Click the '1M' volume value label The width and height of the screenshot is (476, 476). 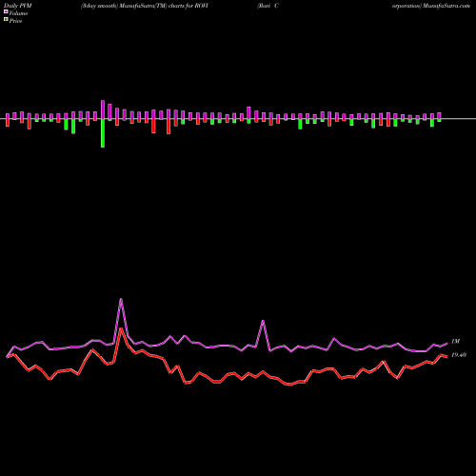(455, 342)
